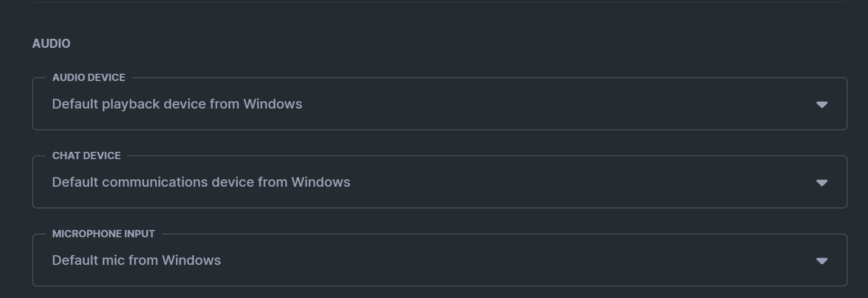Click the AUDIO section heading
Screen dimensions: 868x298
[x=51, y=44]
